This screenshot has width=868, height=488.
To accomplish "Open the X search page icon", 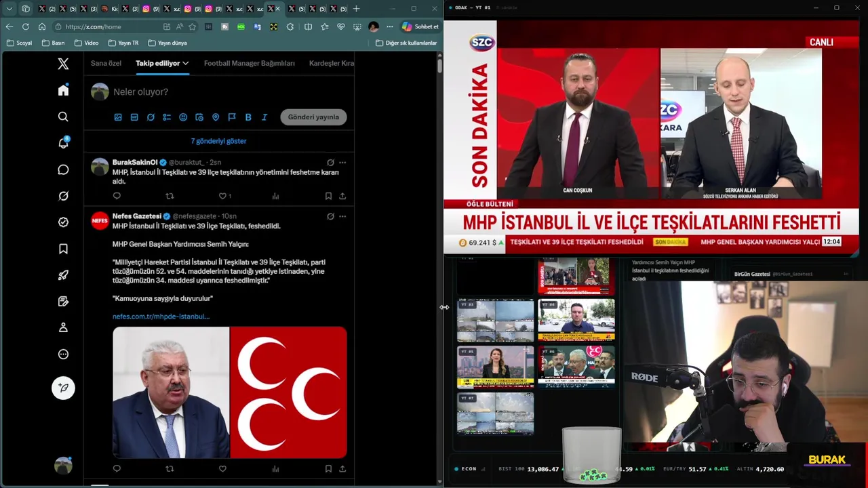I will coord(63,117).
